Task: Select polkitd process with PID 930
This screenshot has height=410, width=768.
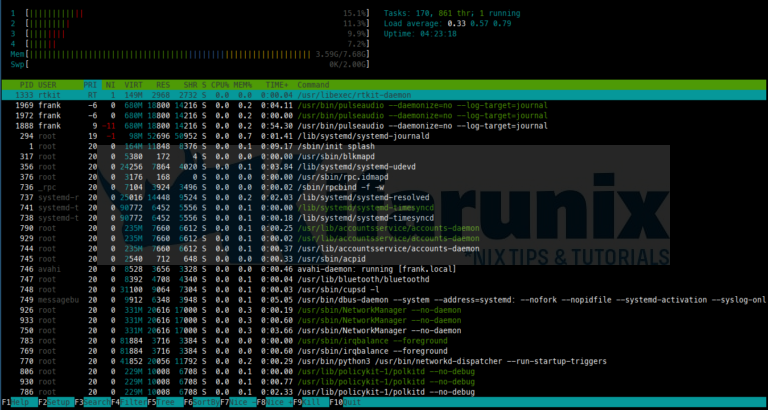Action: tap(384, 382)
